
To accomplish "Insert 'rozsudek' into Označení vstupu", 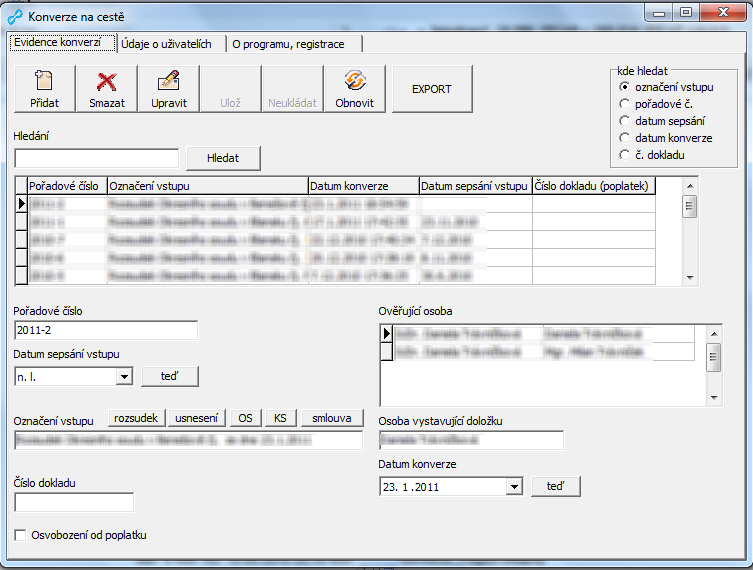I will [135, 418].
